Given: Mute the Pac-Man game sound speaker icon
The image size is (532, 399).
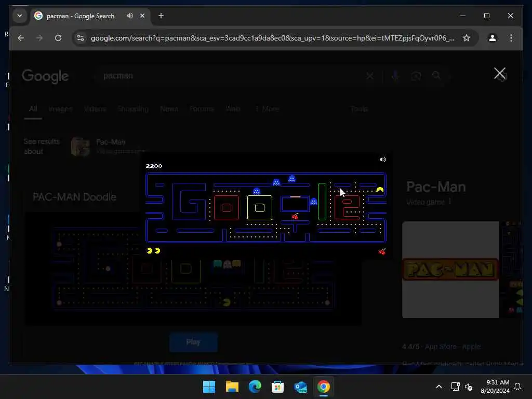Looking at the screenshot, I should click(x=383, y=159).
